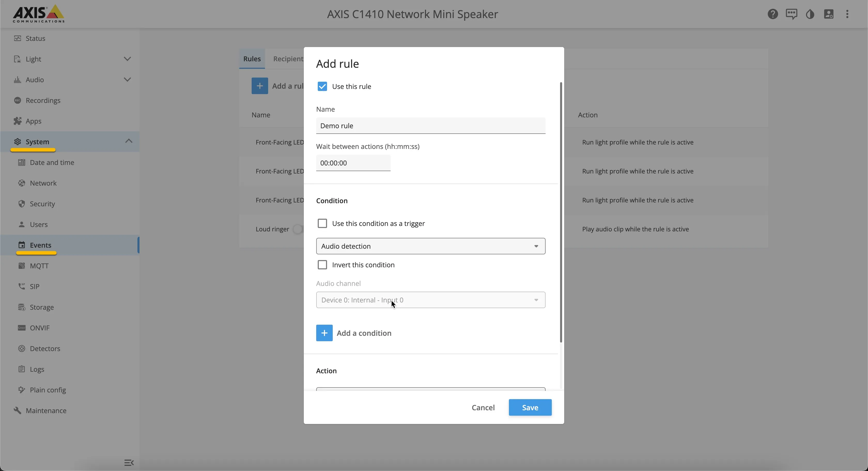Click the Audio bars icon
This screenshot has width=868, height=471.
pos(18,80)
